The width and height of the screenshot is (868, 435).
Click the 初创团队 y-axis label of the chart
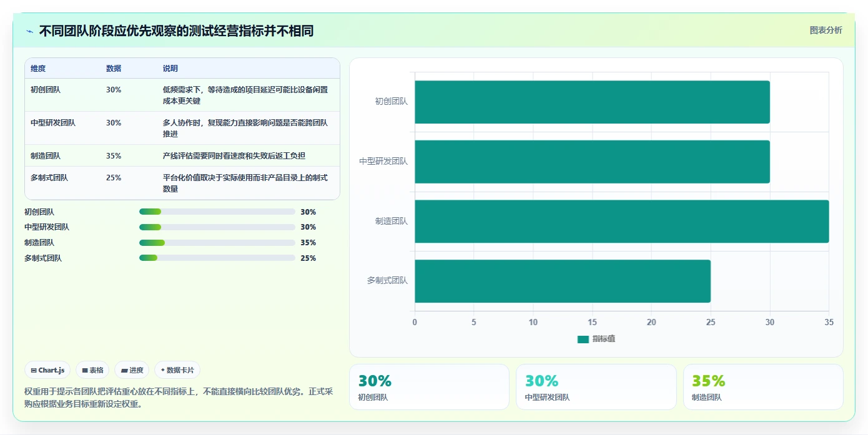(392, 102)
